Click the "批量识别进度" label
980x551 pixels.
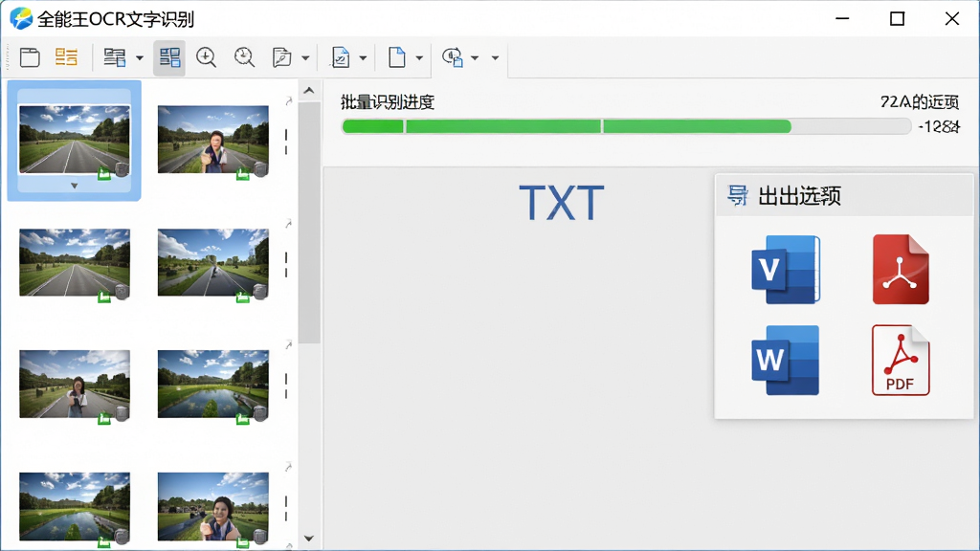click(x=388, y=102)
